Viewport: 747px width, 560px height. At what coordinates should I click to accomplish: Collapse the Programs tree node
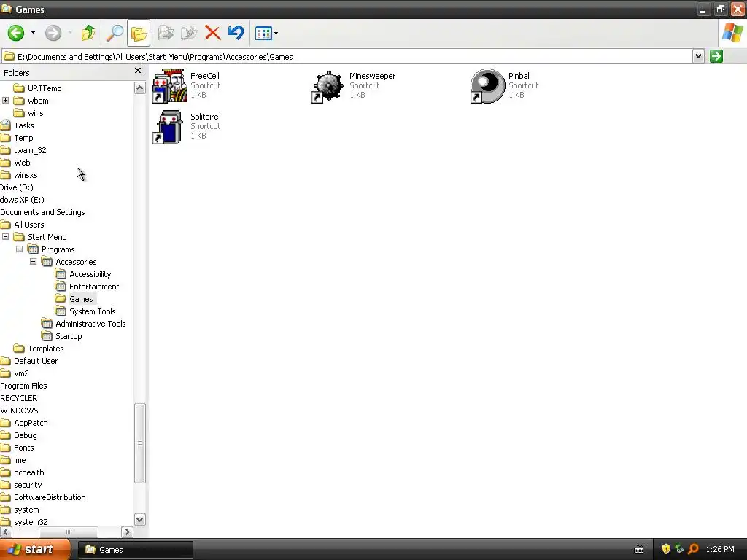click(x=19, y=249)
